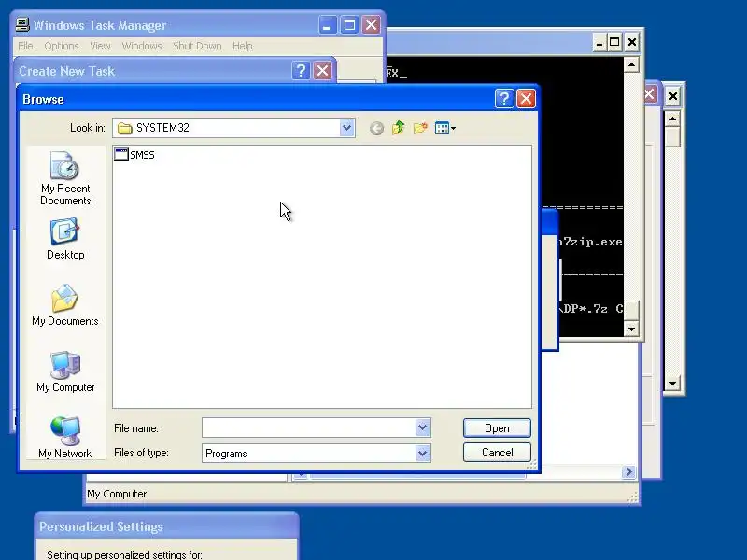Screen dimensions: 747x560
Task: Open Desktop in the places bar
Action: click(65, 239)
